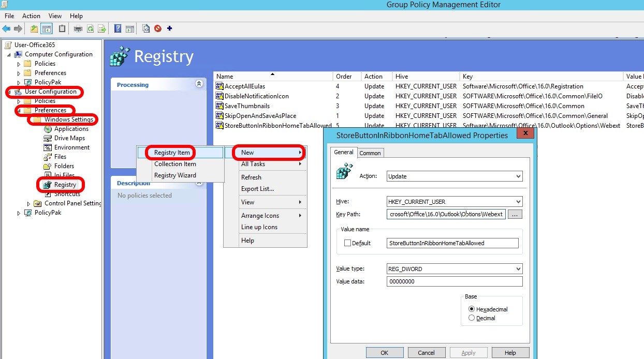Click the blue Back arrow toolbar icon
This screenshot has width=644, height=359.
(6, 29)
